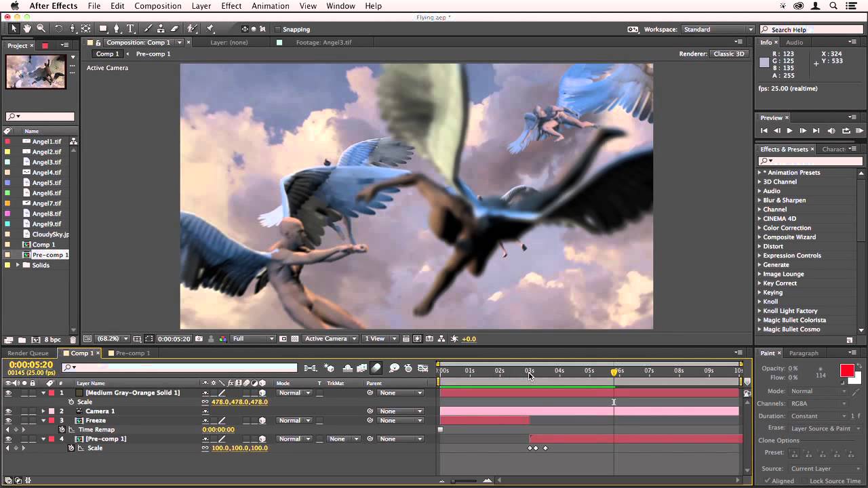This screenshot has height=488, width=868.
Task: Expand the Blur & Sharpen effects category
Action: coord(759,201)
